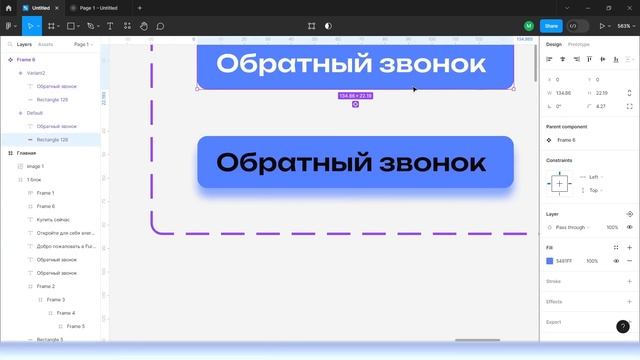Add a stroke with the plus icon
Screen dimensions: 640x360
click(x=629, y=281)
